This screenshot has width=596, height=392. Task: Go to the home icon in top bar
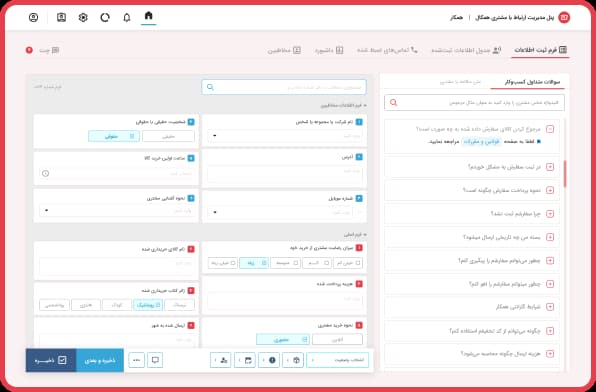click(149, 16)
